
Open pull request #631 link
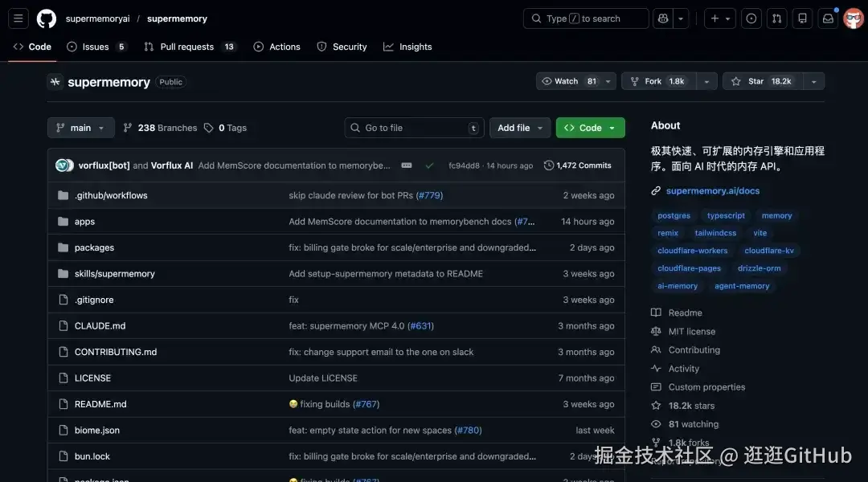(420, 326)
